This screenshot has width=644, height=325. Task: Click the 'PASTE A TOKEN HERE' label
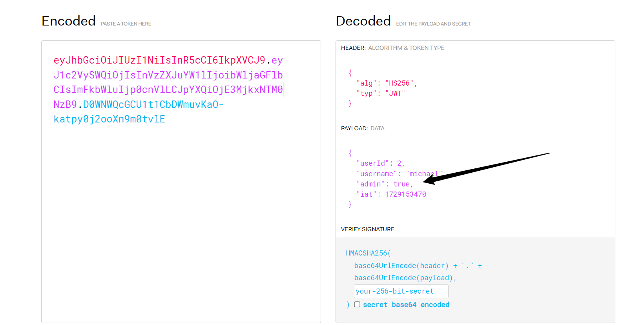click(126, 24)
